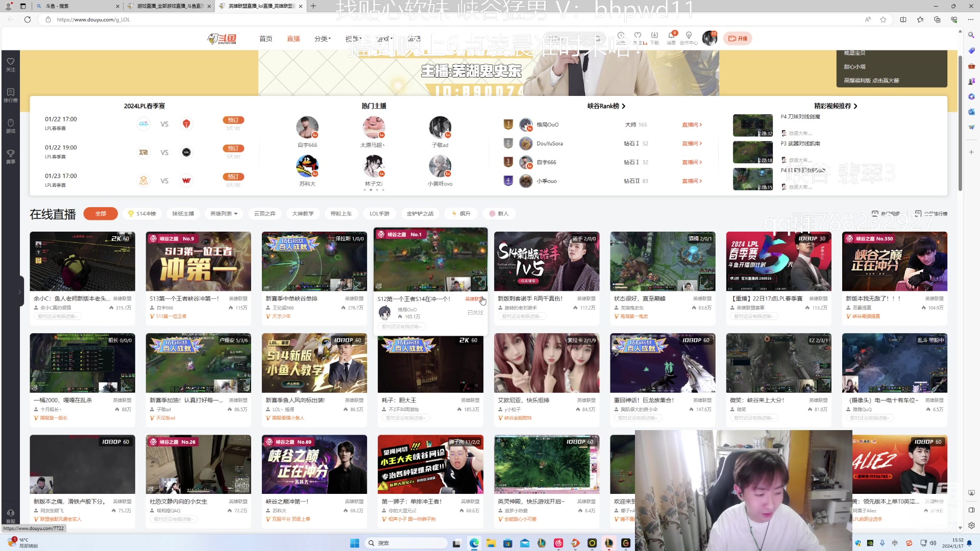Open the 英雄列表 dropdown filter
The image size is (980, 551).
[224, 214]
